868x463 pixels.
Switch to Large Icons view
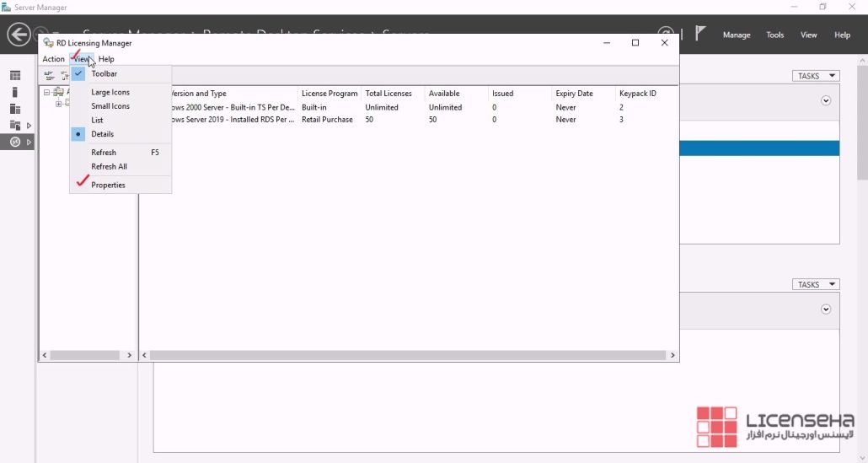(x=110, y=93)
